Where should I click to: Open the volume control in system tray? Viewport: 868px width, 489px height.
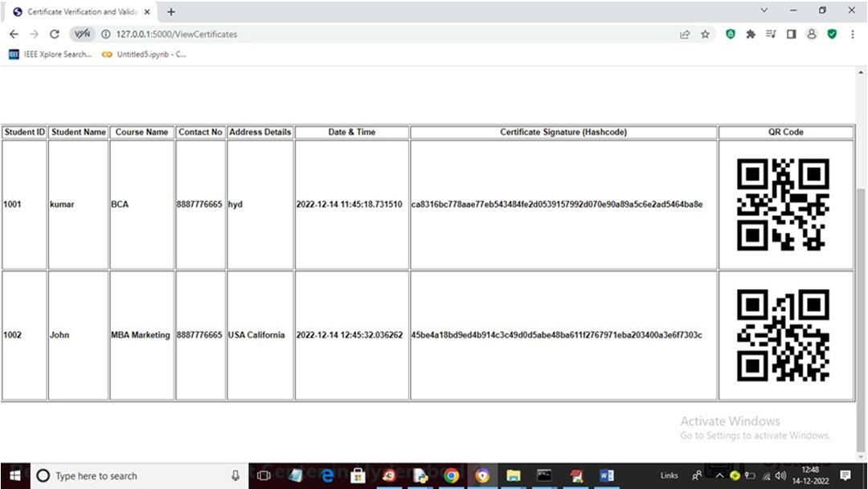(x=781, y=475)
